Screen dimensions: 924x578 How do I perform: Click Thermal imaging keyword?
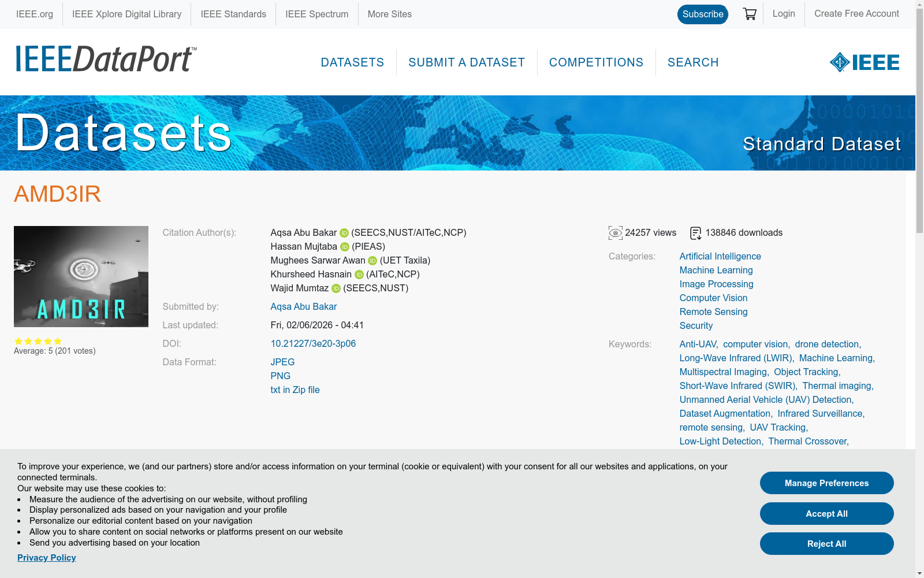pos(837,386)
